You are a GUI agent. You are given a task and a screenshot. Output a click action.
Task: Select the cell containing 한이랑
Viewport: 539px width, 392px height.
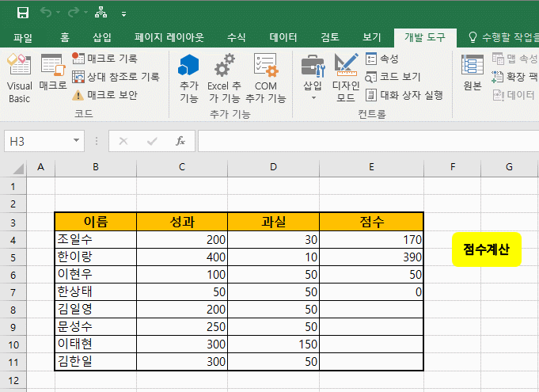point(96,257)
